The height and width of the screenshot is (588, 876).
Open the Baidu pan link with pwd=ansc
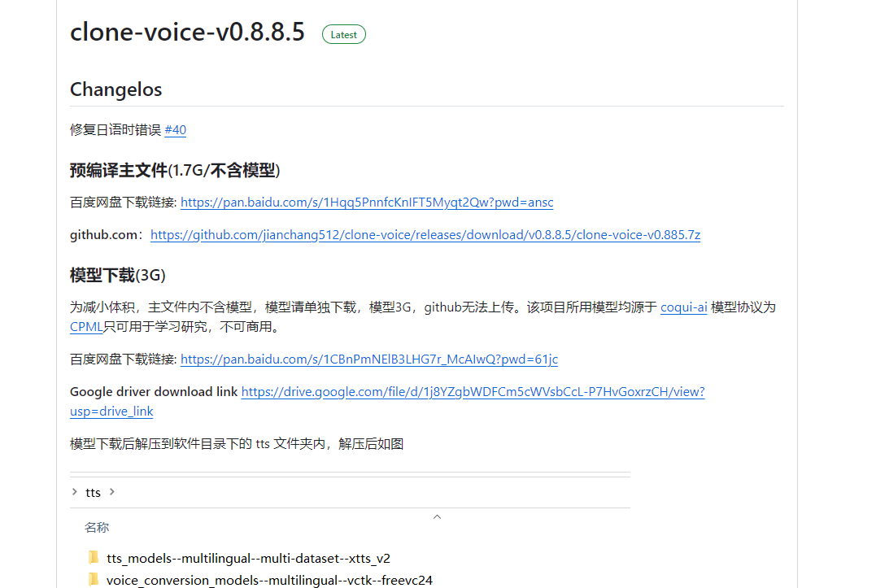367,203
